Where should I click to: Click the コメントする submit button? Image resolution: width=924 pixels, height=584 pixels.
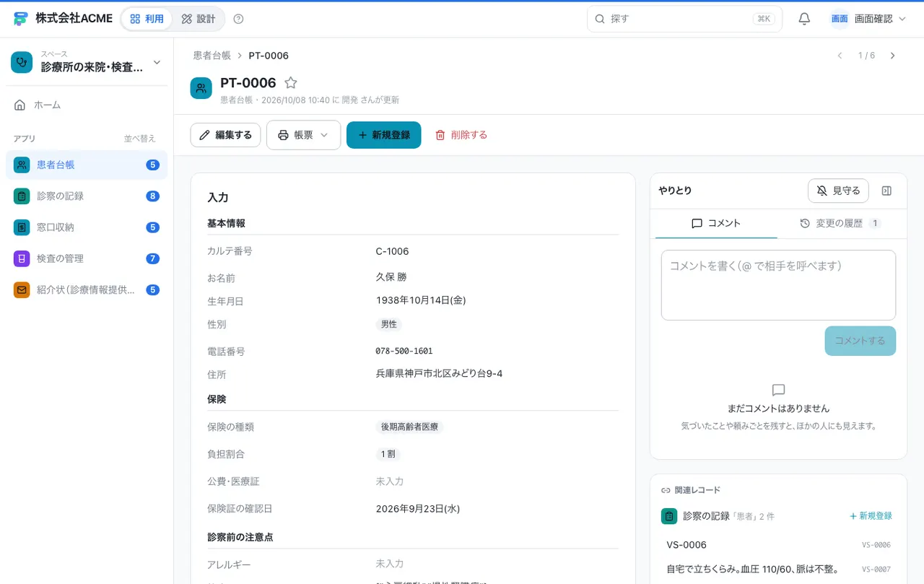pyautogui.click(x=860, y=341)
